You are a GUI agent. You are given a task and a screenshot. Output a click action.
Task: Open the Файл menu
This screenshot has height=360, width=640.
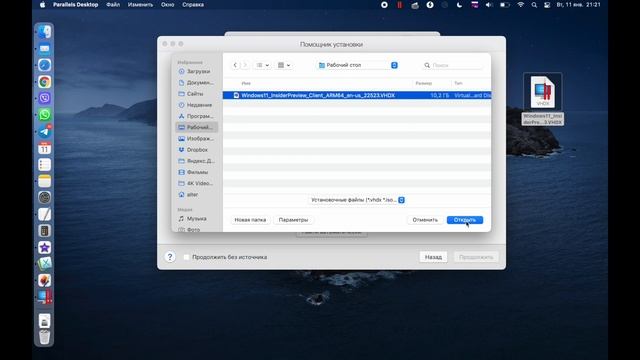click(x=113, y=5)
